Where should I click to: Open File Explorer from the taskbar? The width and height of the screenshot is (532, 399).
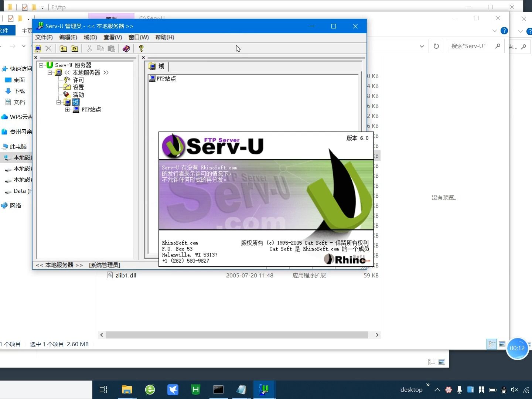(x=127, y=389)
